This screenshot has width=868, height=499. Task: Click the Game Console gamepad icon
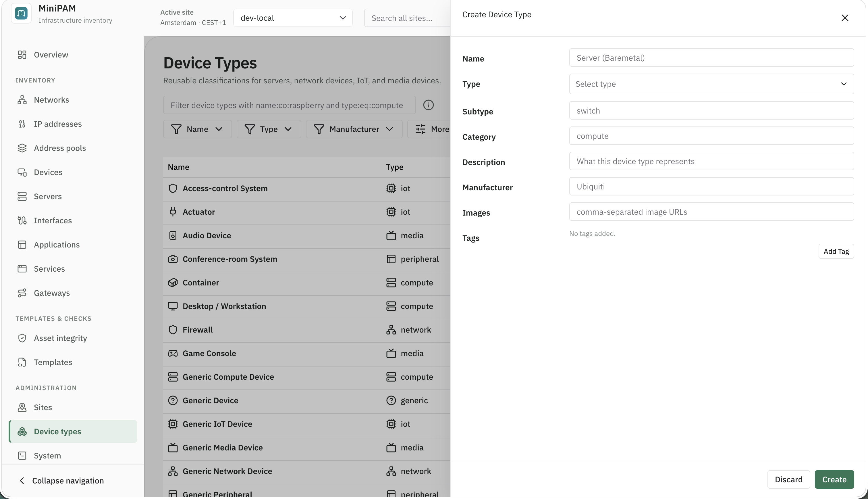(173, 353)
